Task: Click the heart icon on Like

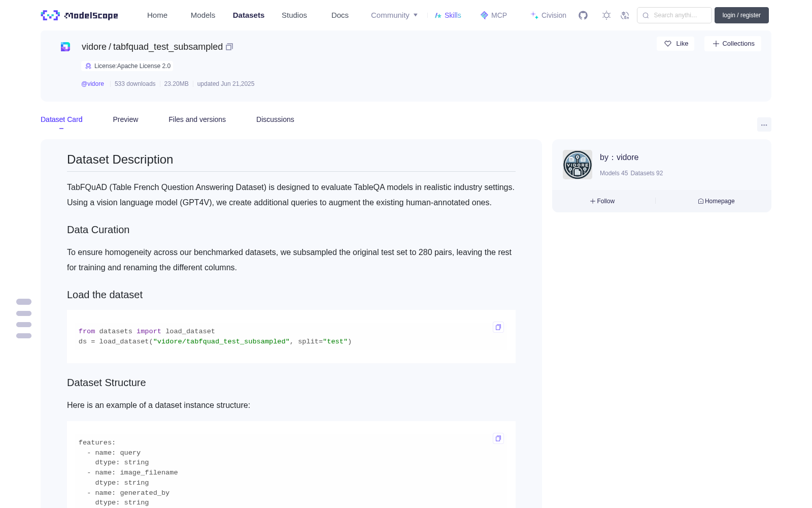Action: pyautogui.click(x=668, y=44)
